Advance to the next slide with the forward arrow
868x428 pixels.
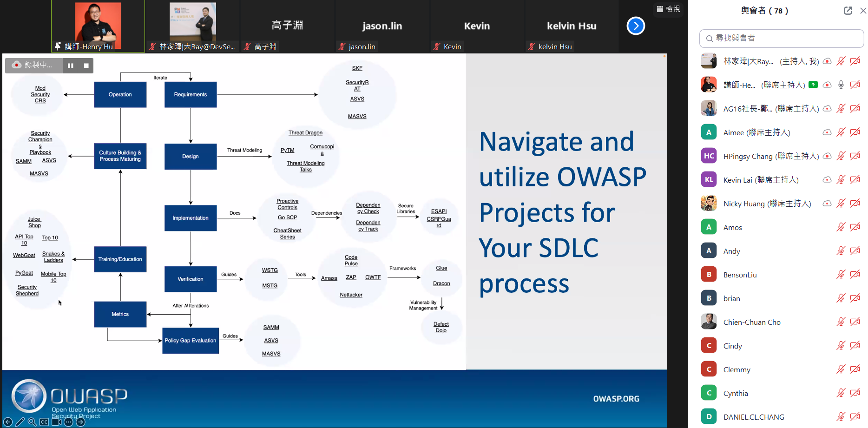coord(81,422)
